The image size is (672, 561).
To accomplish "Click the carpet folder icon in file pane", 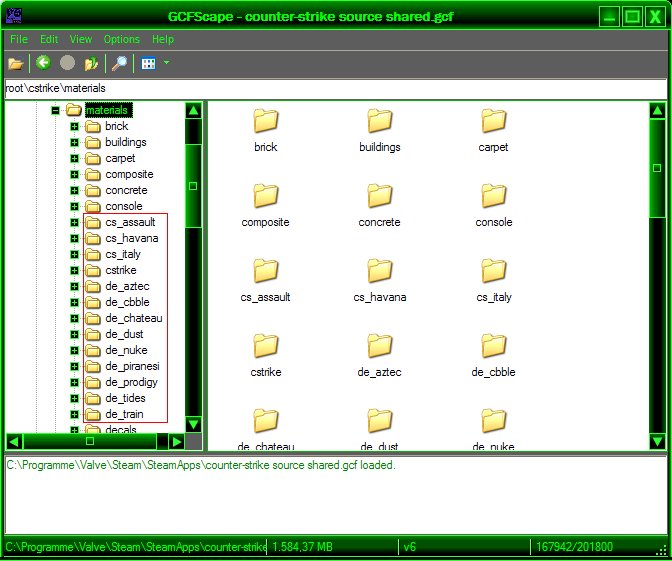I will tap(494, 120).
